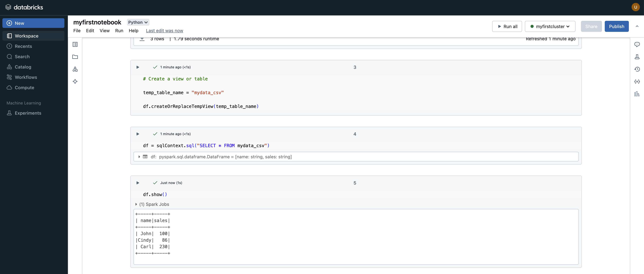Open the File menu
The height and width of the screenshot is (274, 644).
click(x=77, y=30)
